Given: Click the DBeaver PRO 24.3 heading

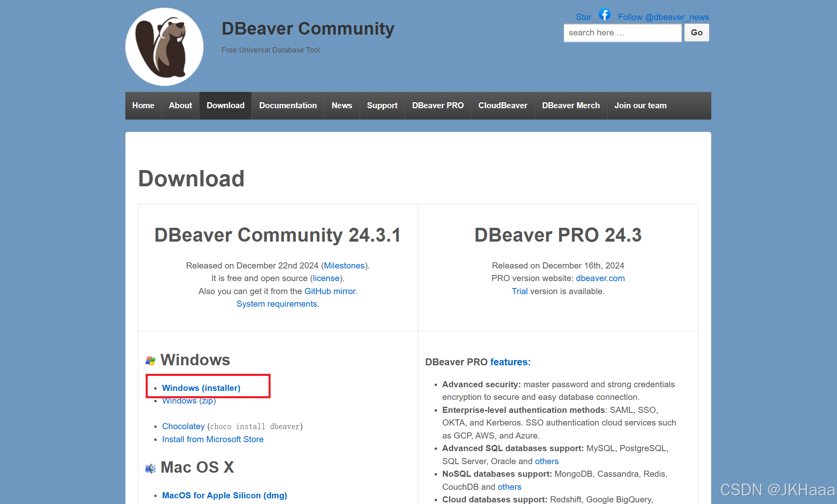Looking at the screenshot, I should (558, 235).
